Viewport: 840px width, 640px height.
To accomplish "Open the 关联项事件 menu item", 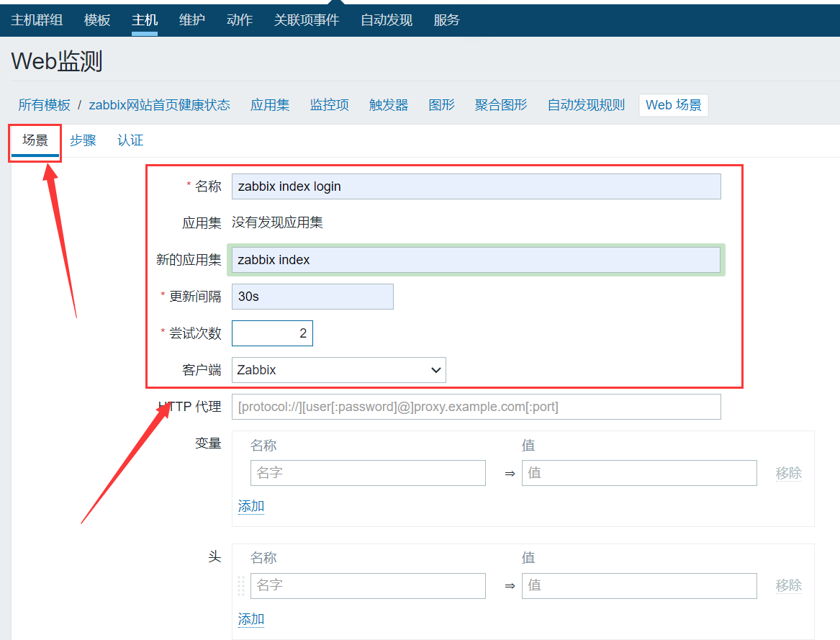I will [x=307, y=20].
